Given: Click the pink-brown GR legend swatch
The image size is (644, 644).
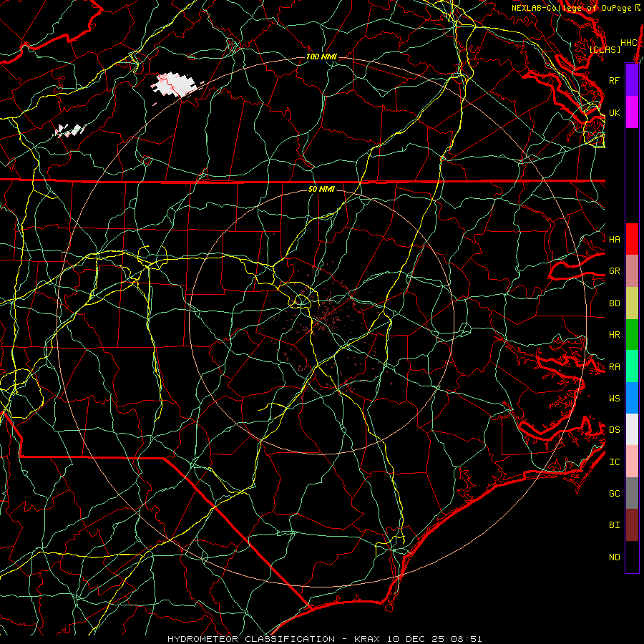Looking at the screenshot, I should pyautogui.click(x=632, y=271).
